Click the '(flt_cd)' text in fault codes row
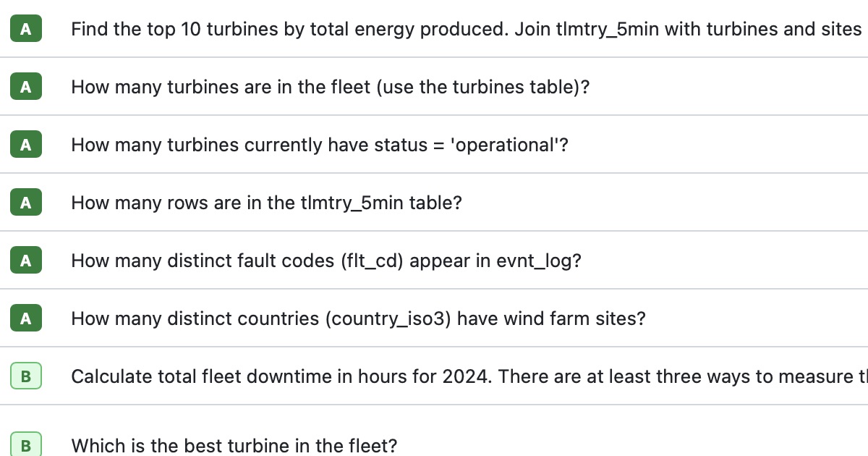868x456 pixels. pos(372,261)
